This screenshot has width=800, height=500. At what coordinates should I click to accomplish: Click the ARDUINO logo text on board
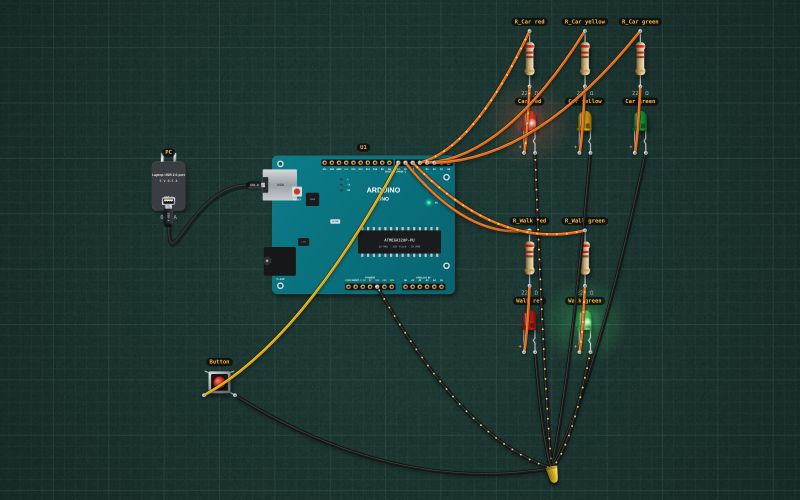pyautogui.click(x=383, y=190)
